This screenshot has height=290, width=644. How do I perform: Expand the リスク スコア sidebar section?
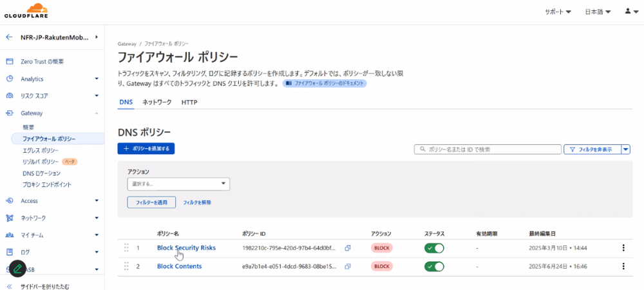[97, 96]
